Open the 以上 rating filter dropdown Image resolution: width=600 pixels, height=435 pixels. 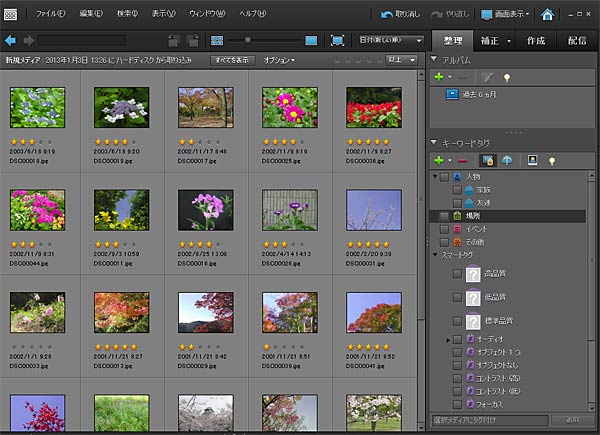tap(402, 60)
